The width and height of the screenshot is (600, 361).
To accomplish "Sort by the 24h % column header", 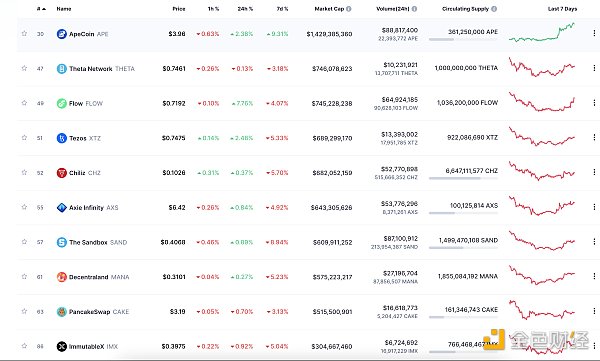I will (x=245, y=9).
